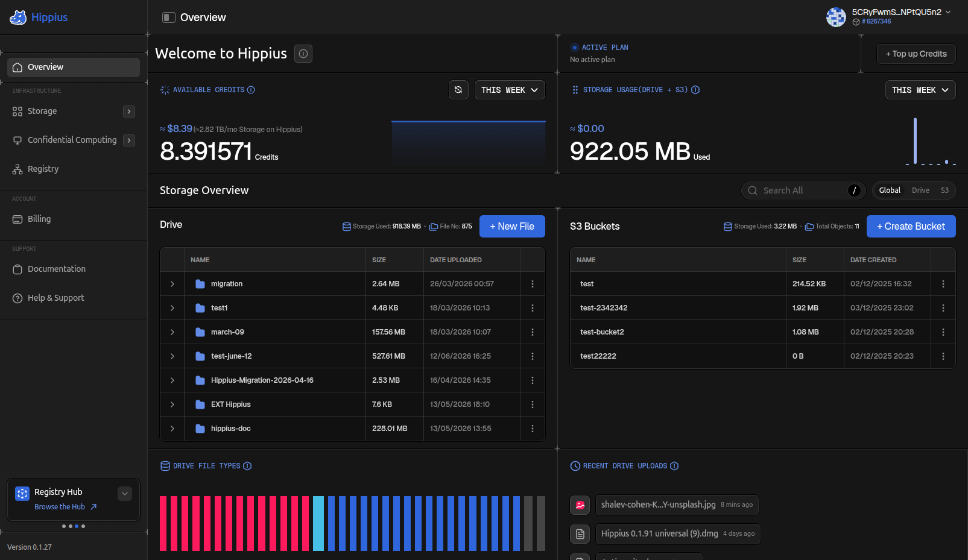Select the test-bucket2 bucket name
The width and height of the screenshot is (968, 560).
(602, 332)
